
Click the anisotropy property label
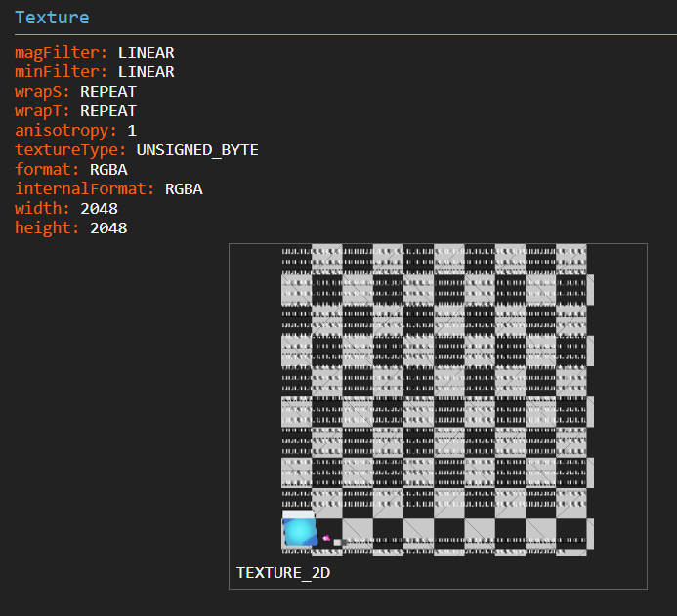click(65, 131)
